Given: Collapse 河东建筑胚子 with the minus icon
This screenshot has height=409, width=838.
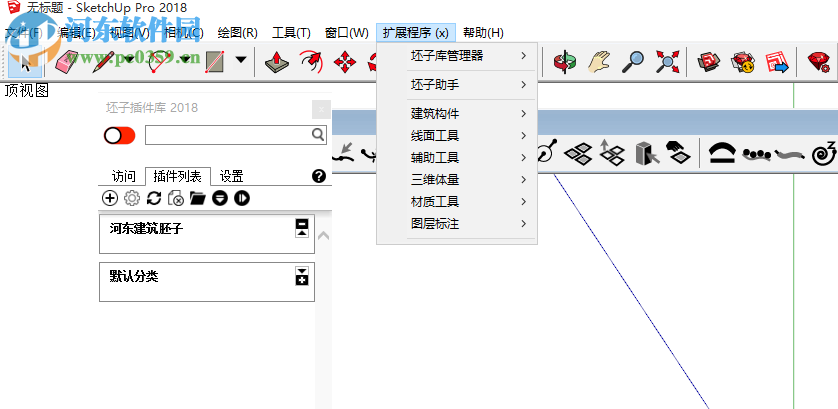Looking at the screenshot, I should click(x=302, y=223).
